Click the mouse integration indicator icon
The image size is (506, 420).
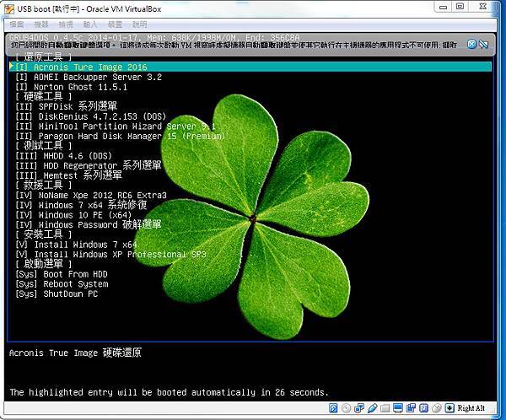[x=437, y=408]
